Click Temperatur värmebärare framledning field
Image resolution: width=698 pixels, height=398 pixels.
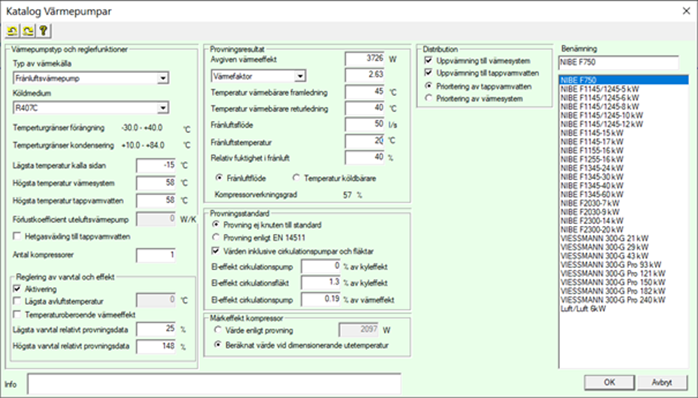[365, 92]
